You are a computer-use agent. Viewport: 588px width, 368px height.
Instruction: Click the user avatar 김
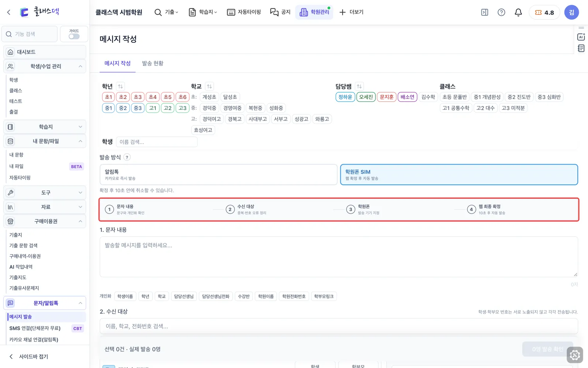pyautogui.click(x=571, y=12)
